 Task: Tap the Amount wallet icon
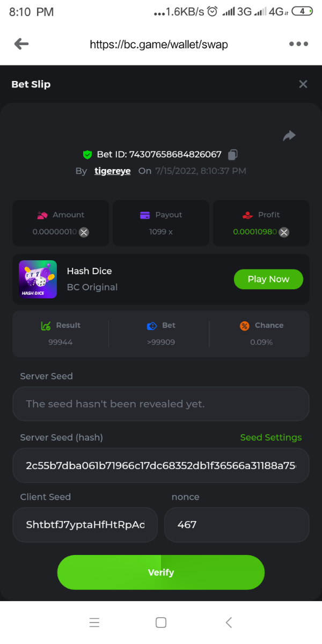click(x=43, y=215)
